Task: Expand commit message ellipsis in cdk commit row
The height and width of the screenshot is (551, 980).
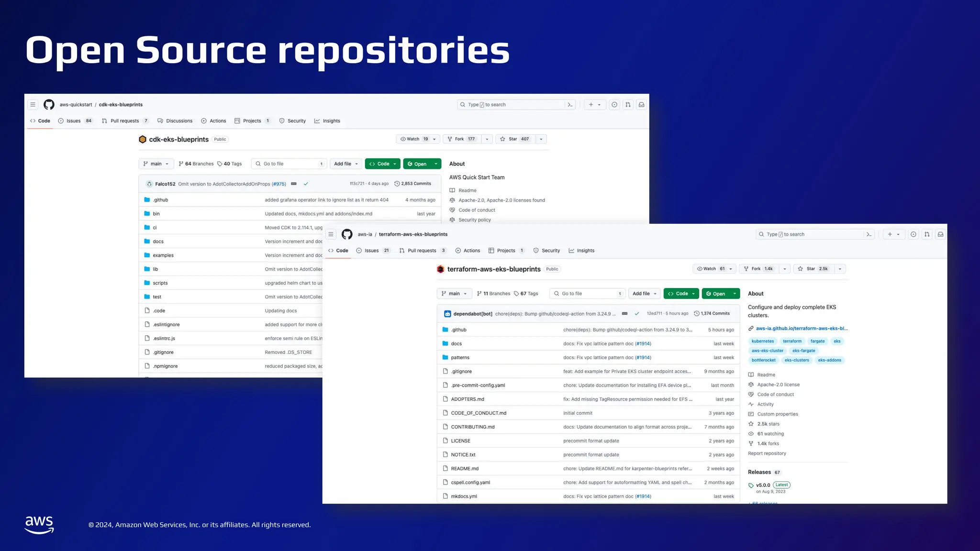Action: click(294, 184)
